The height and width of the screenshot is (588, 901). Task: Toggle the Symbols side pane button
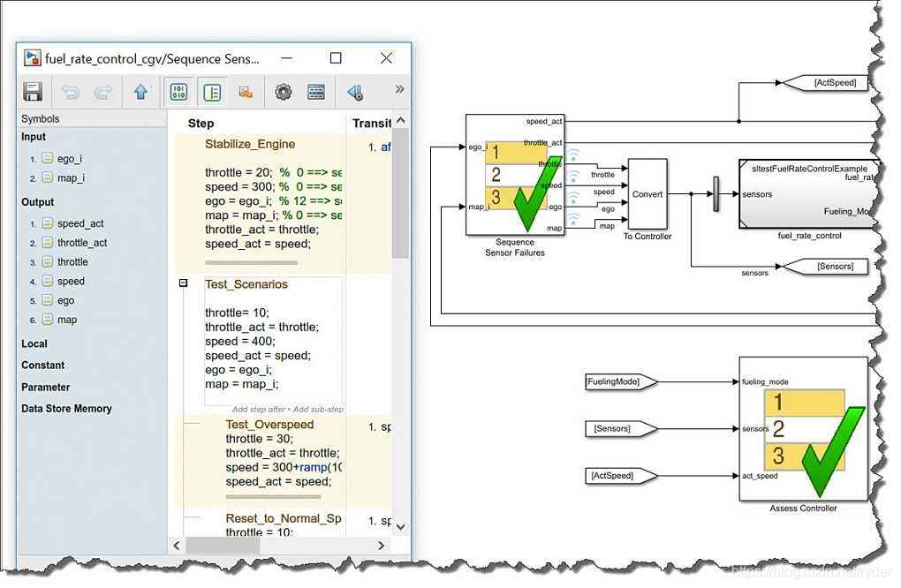pos(211,92)
